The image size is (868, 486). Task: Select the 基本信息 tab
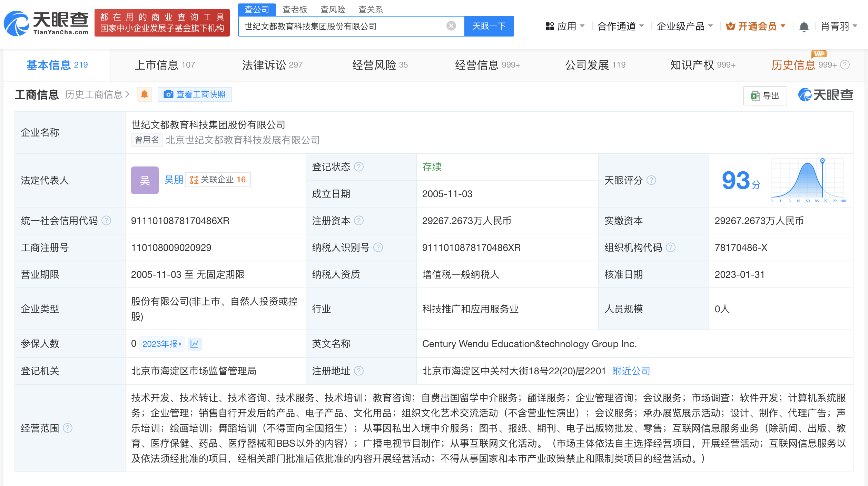coord(57,65)
